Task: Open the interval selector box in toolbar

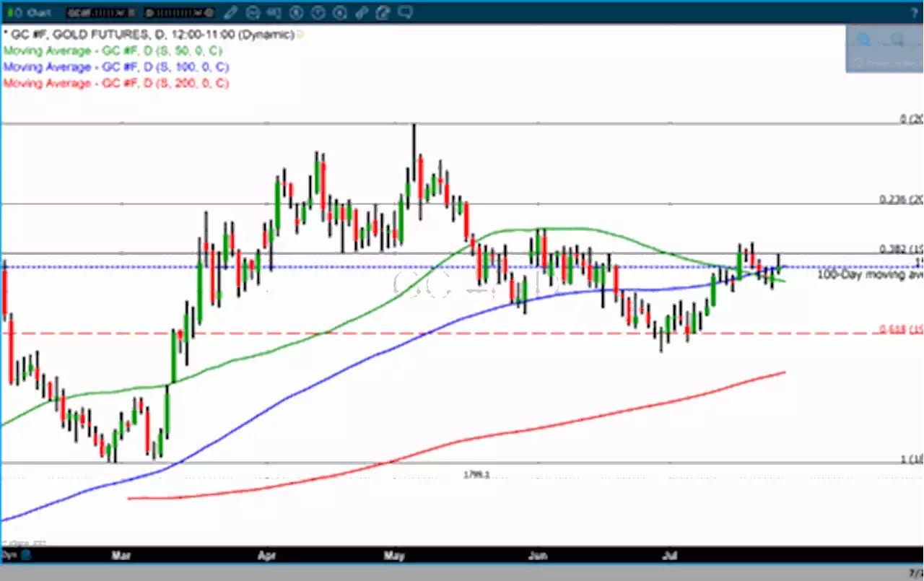Action: (178, 13)
